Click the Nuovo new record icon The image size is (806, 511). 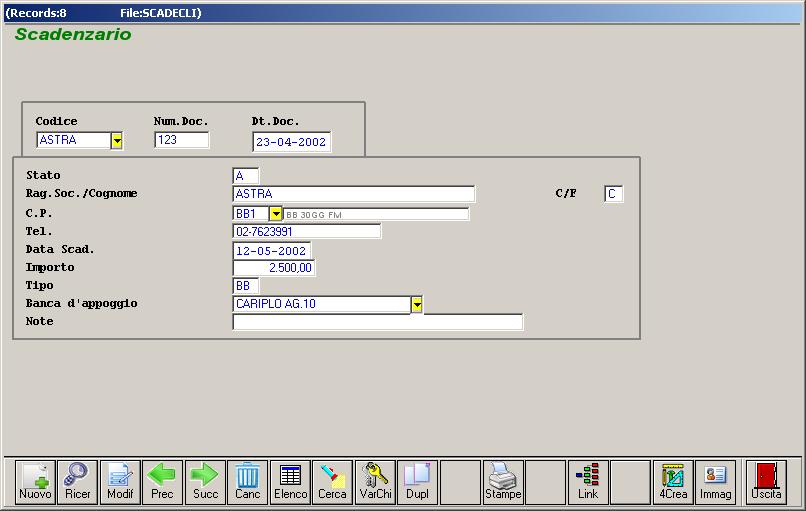coord(35,482)
